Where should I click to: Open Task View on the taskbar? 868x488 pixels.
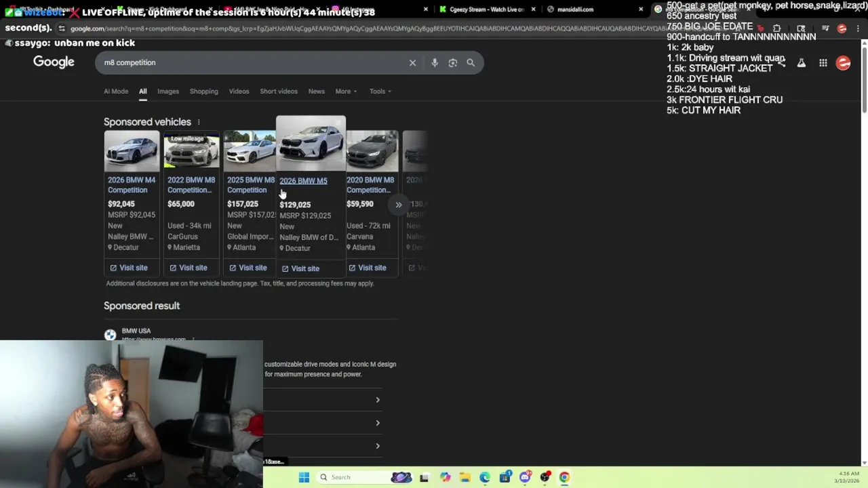click(424, 477)
